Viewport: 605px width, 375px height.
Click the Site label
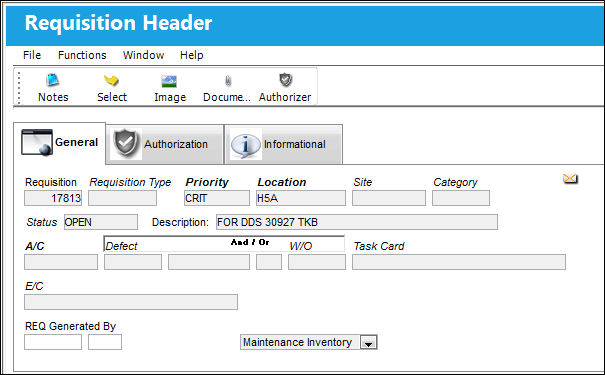pos(363,182)
